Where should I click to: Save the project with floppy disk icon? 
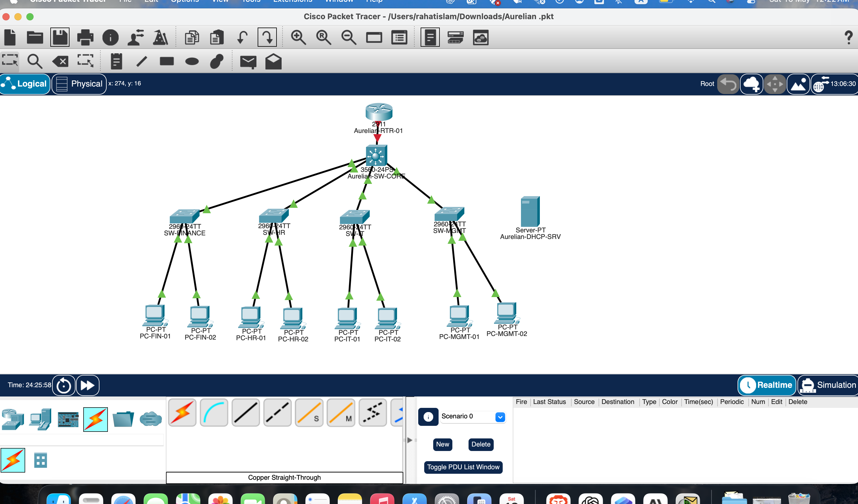(60, 37)
